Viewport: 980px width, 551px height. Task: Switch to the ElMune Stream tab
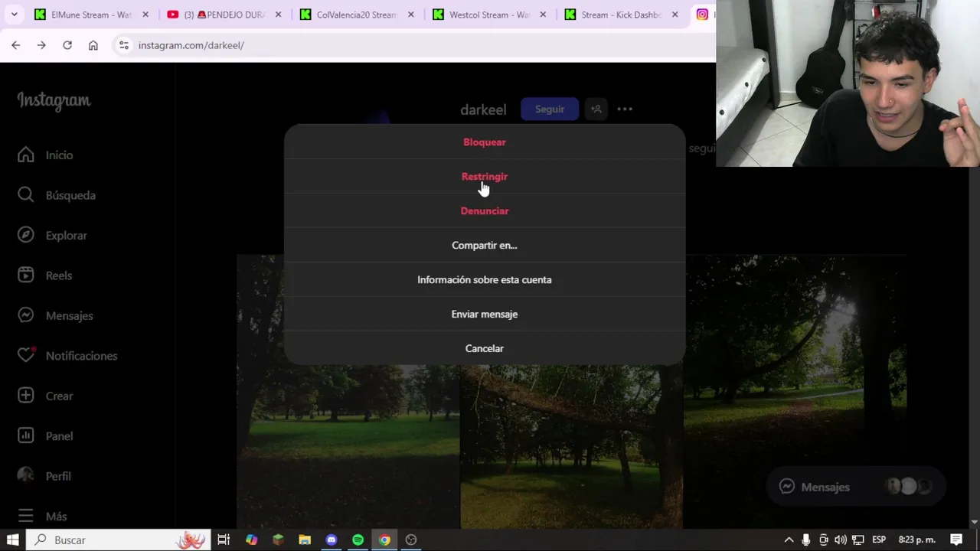point(92,15)
